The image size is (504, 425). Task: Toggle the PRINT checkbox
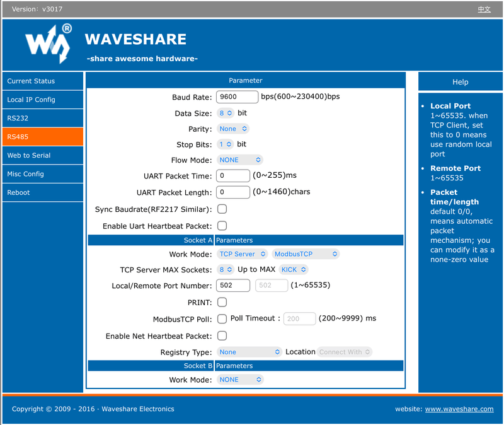pos(222,303)
